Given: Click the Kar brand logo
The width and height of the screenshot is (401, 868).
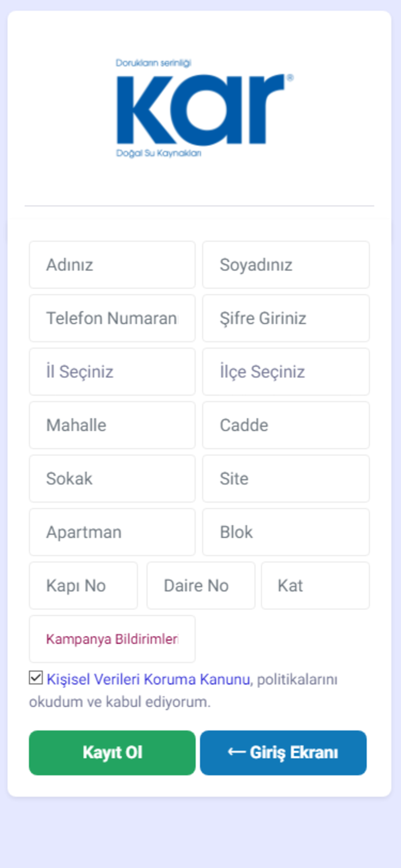Looking at the screenshot, I should point(204,108).
